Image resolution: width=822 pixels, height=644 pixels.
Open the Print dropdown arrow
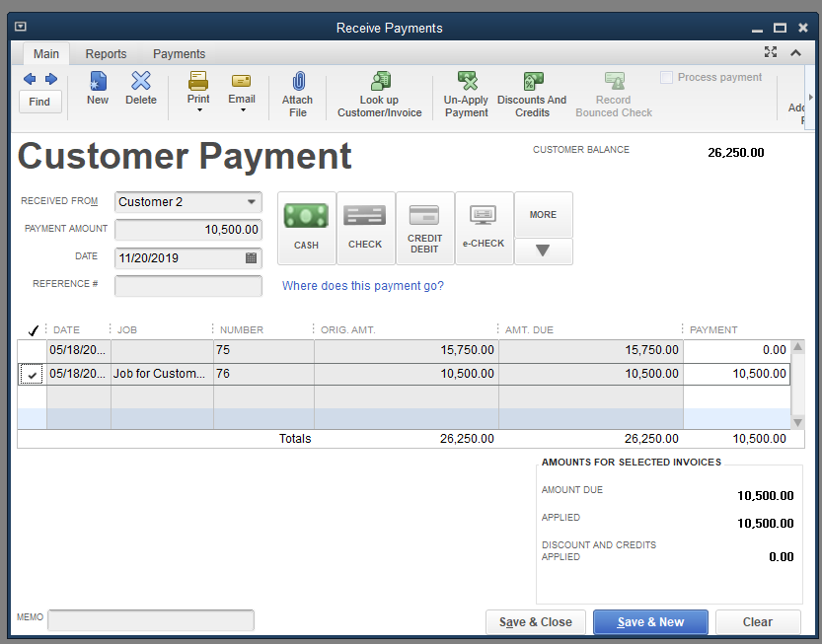(198, 110)
